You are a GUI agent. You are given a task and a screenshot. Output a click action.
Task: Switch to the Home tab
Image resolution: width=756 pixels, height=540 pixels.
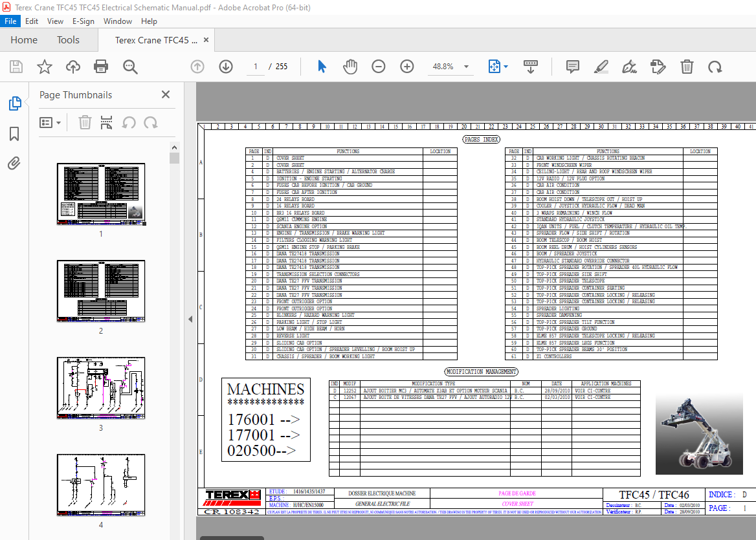(23, 40)
